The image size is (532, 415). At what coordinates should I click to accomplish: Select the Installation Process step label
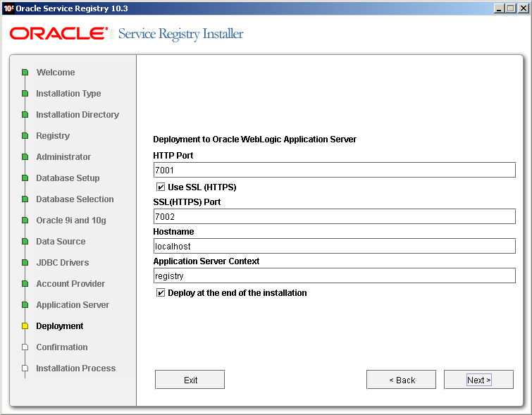coord(76,368)
